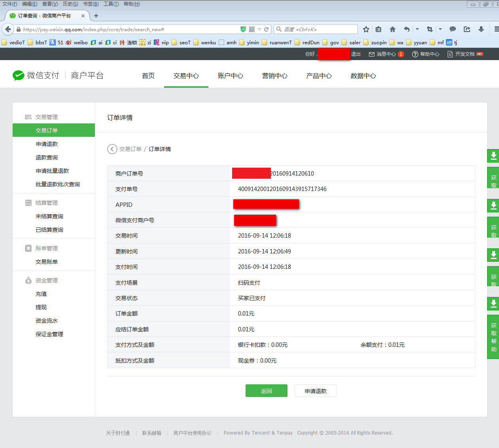The width and height of the screenshot is (499, 448).
Task: Select 交易订单 in sidebar
Action: (54, 130)
